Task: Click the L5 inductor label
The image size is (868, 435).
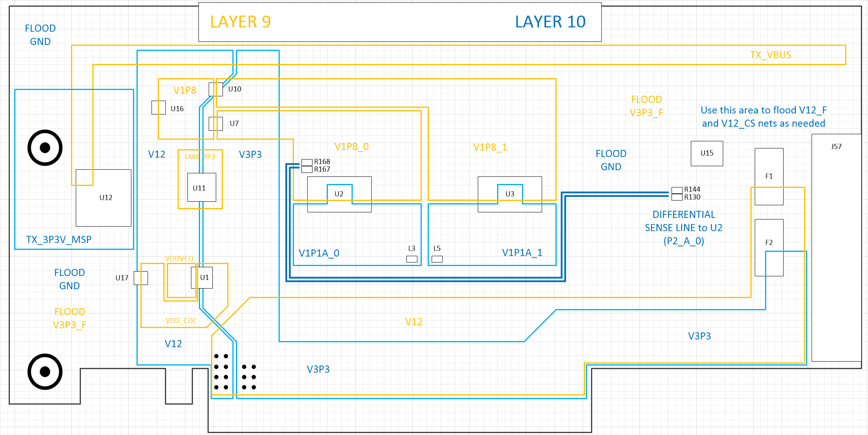Action: [437, 248]
